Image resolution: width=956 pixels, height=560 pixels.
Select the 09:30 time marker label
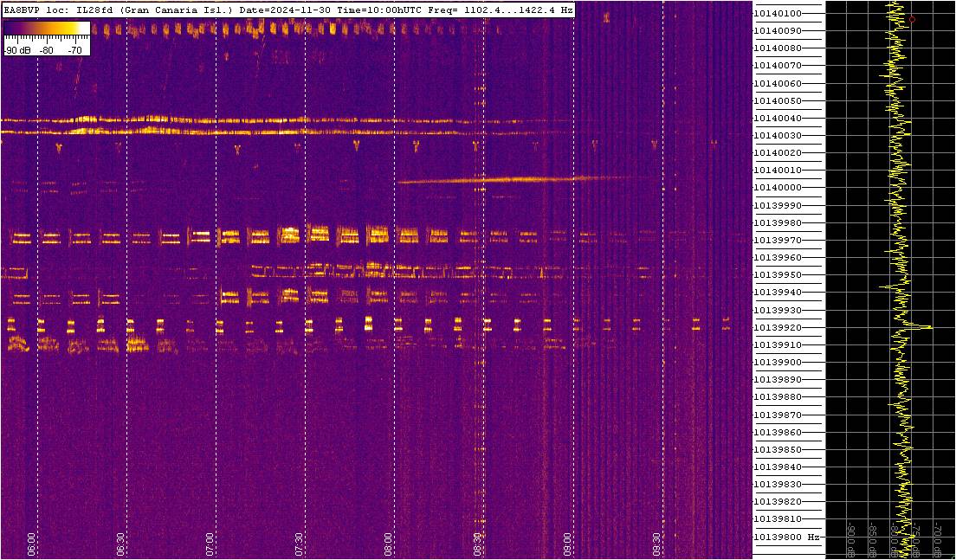pyautogui.click(x=656, y=544)
